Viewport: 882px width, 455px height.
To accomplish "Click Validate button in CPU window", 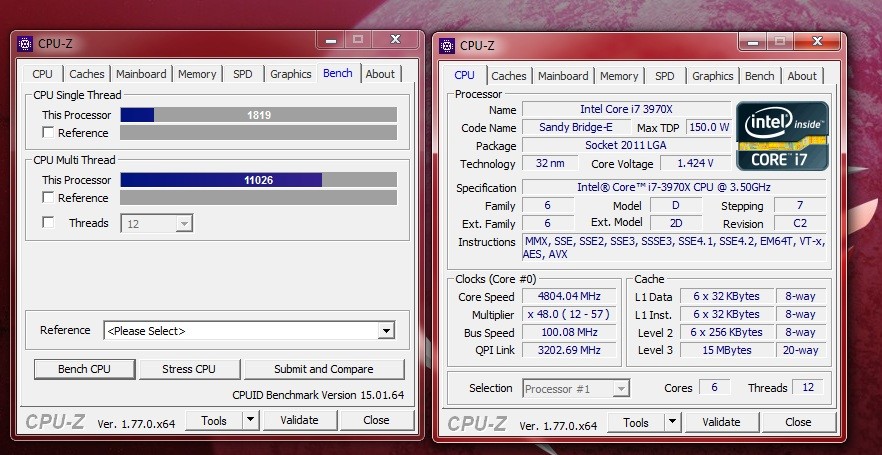I will pos(722,422).
